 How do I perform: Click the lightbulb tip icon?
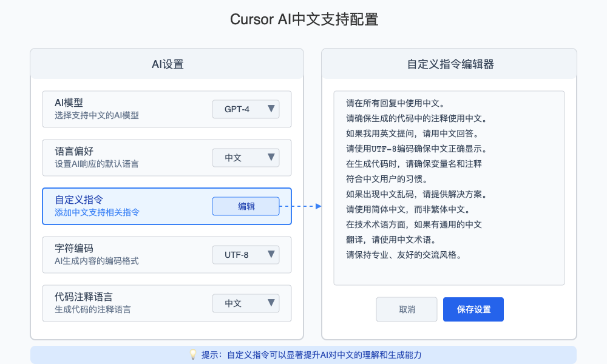pos(193,355)
